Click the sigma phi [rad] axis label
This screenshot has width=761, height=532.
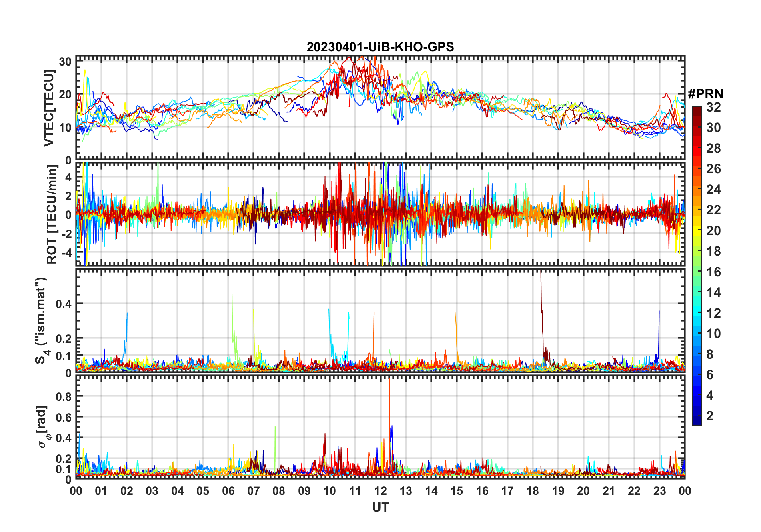[43, 426]
